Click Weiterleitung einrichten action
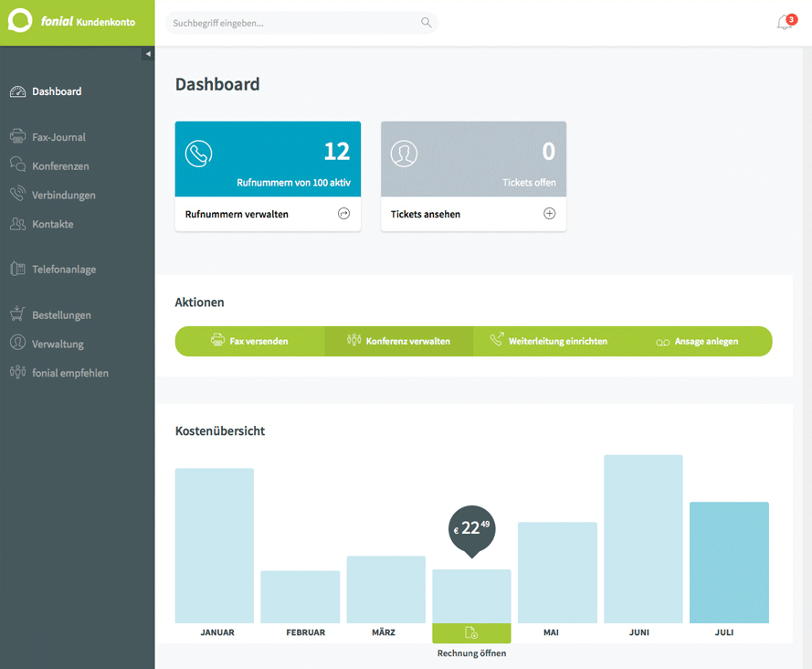This screenshot has width=812, height=669. [x=548, y=341]
